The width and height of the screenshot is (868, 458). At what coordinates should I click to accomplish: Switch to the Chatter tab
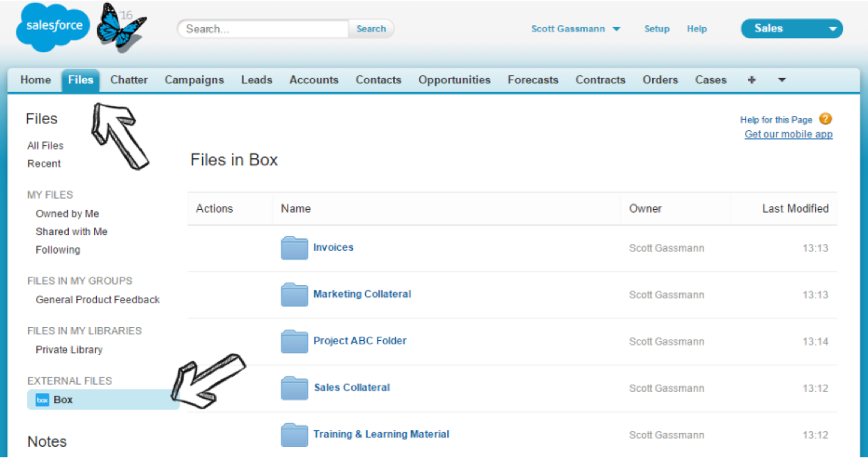tap(129, 80)
